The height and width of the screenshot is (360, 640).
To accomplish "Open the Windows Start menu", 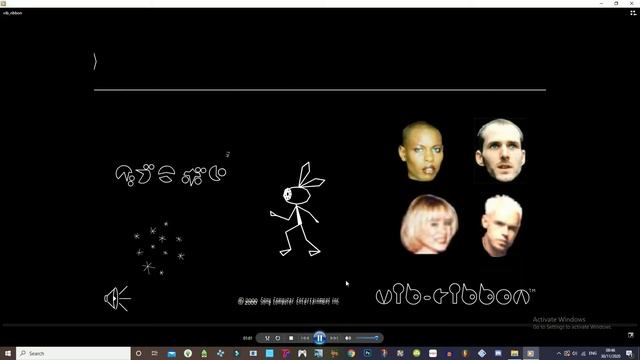I will pos(8,353).
